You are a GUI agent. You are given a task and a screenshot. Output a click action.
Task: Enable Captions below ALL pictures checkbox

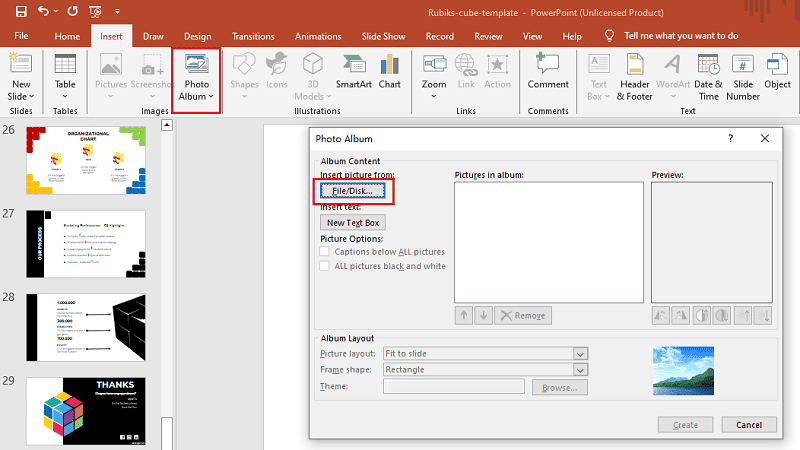click(x=324, y=252)
